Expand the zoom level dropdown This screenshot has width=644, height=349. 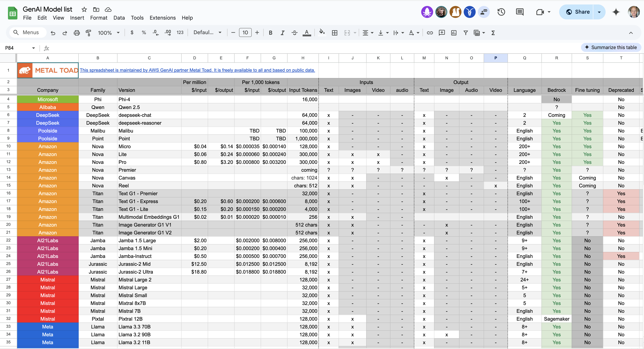tap(118, 32)
